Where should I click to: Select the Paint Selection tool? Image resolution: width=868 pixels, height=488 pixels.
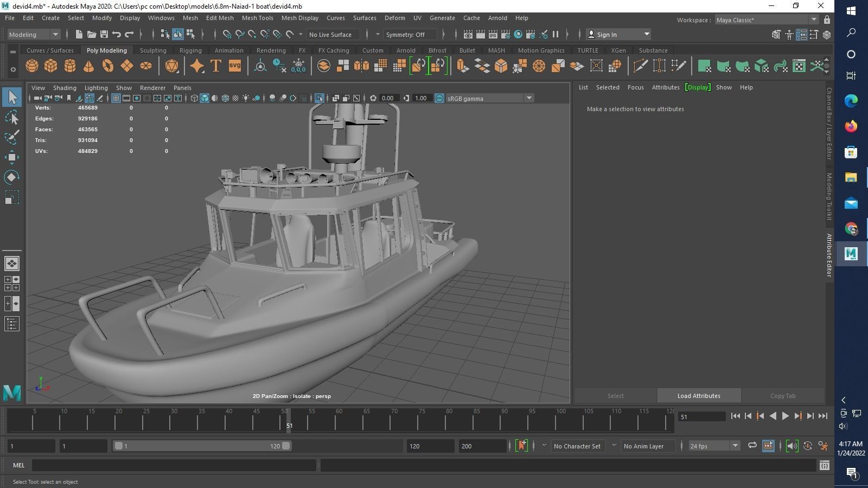pyautogui.click(x=12, y=137)
